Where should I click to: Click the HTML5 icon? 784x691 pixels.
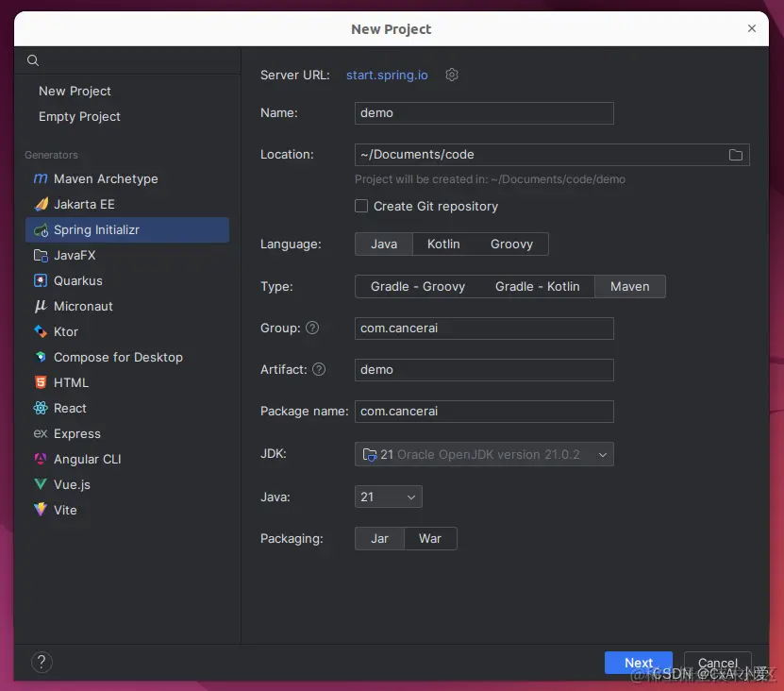click(41, 382)
